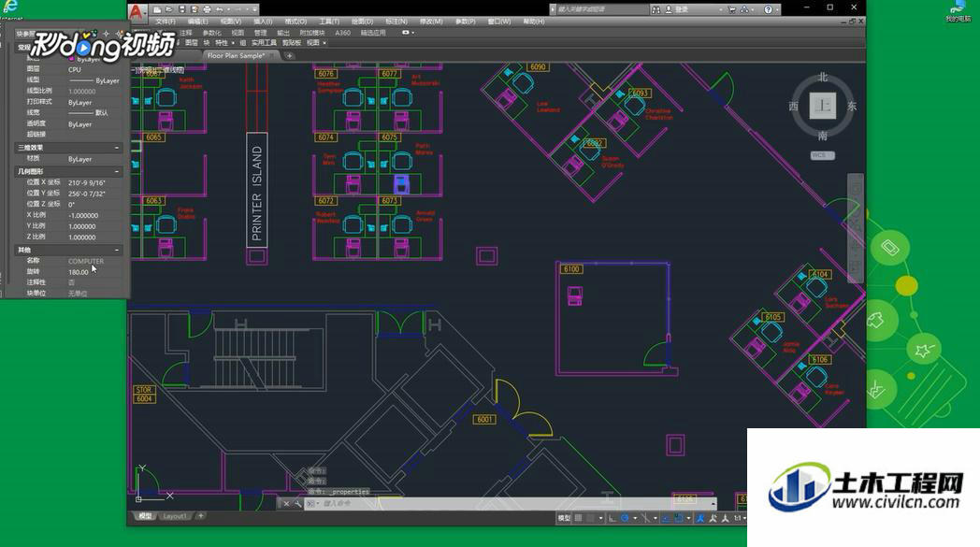980x547 pixels.
Task: Click the Help question mark icon
Action: coord(768,9)
